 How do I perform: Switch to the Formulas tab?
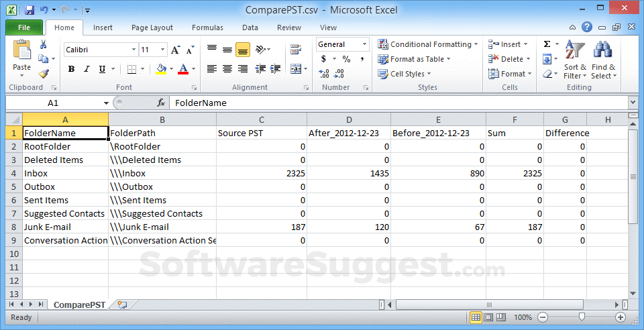click(207, 27)
